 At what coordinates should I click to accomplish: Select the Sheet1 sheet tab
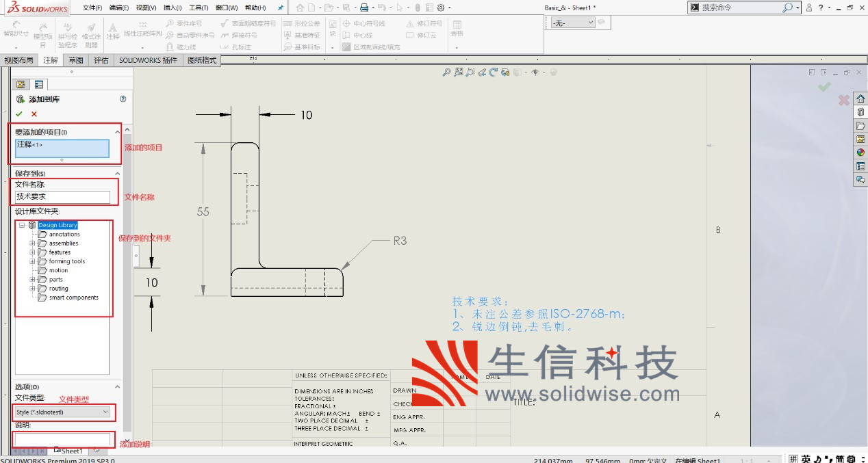[x=68, y=451]
